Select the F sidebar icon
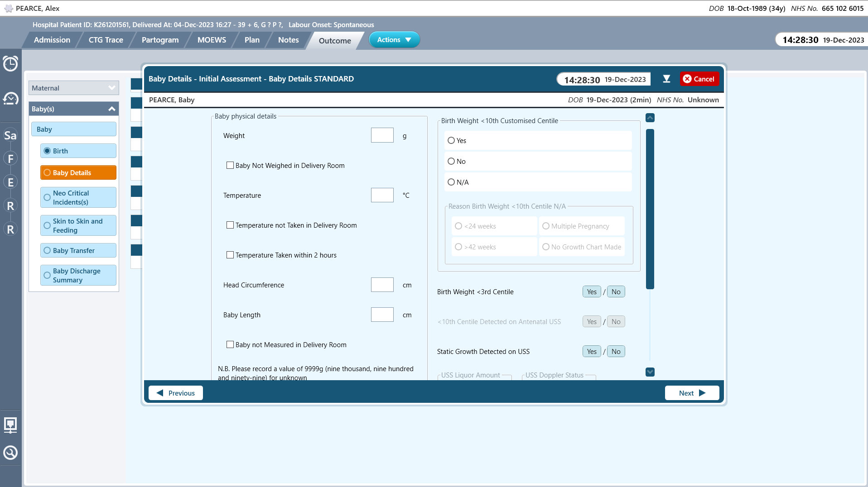Screen dimensions: 868x487 10,159
